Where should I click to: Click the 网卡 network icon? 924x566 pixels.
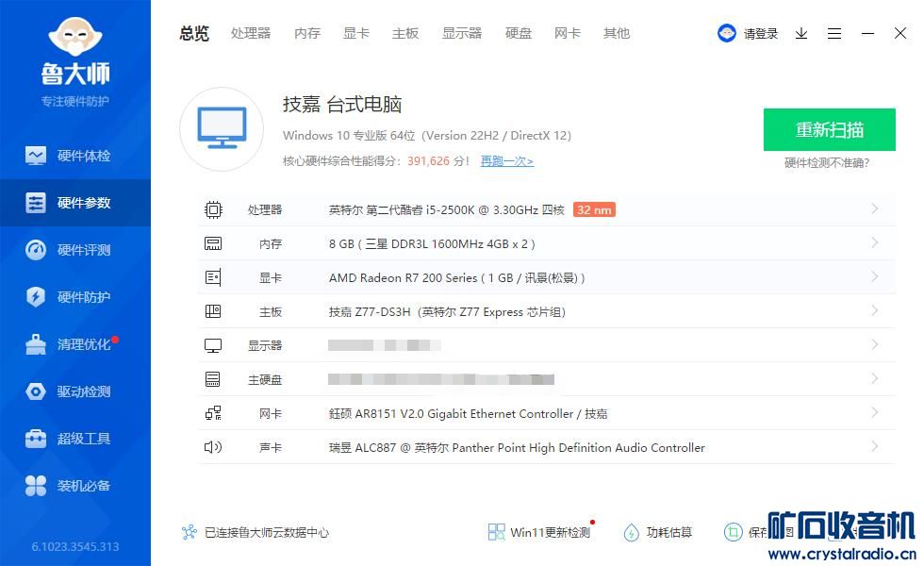pyautogui.click(x=213, y=413)
